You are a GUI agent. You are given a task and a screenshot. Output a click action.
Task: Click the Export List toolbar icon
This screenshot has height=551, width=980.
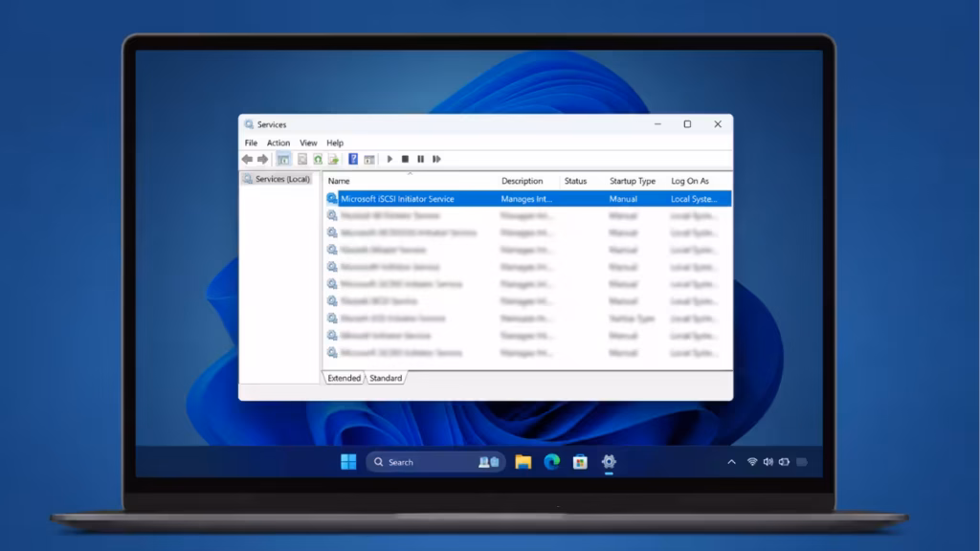pyautogui.click(x=334, y=160)
